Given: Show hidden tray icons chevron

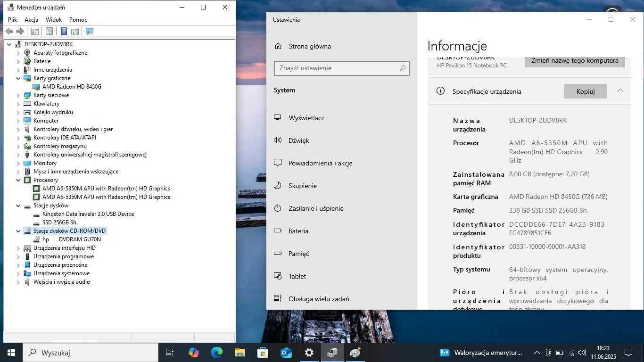Looking at the screenshot, I should tap(537, 353).
